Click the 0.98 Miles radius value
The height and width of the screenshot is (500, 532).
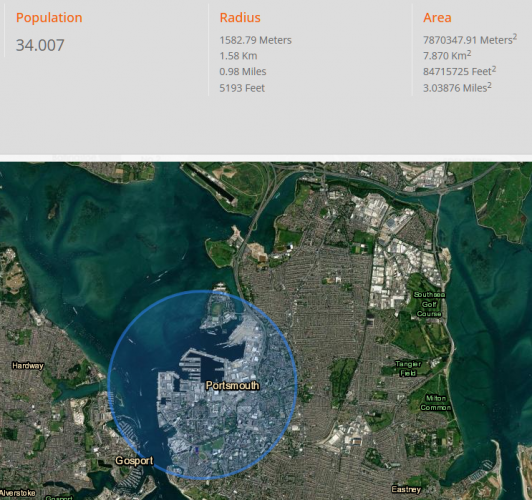(243, 72)
